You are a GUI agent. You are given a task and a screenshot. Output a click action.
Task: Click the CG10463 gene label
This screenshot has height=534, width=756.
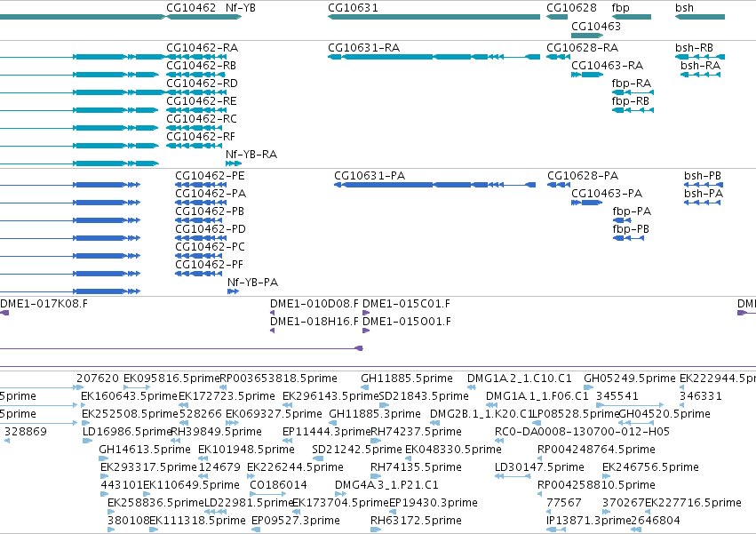point(596,26)
